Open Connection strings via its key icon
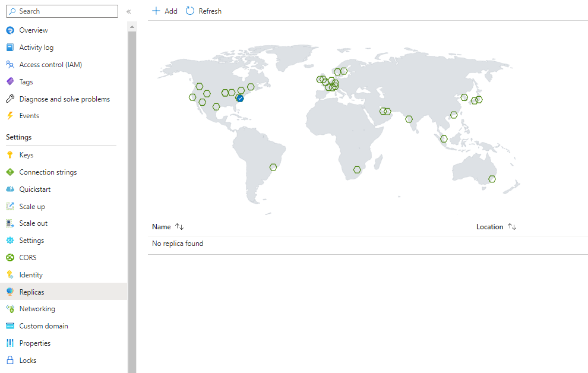 [x=11, y=172]
